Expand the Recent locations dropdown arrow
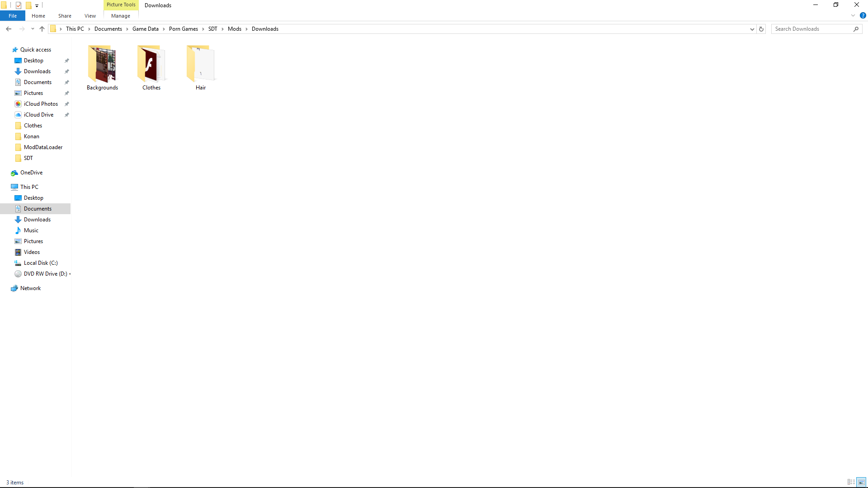The height and width of the screenshot is (488, 868). 33,29
